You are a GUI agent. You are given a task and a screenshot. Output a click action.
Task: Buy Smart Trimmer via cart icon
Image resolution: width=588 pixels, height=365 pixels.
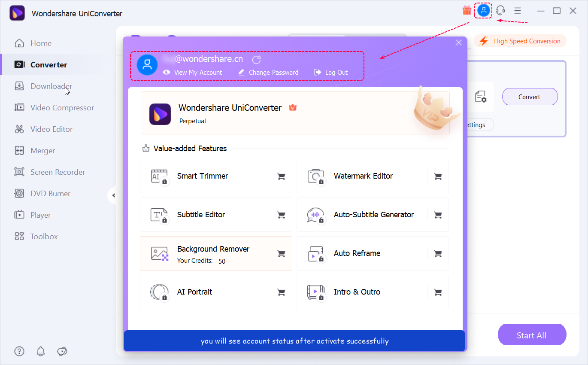[x=282, y=176]
